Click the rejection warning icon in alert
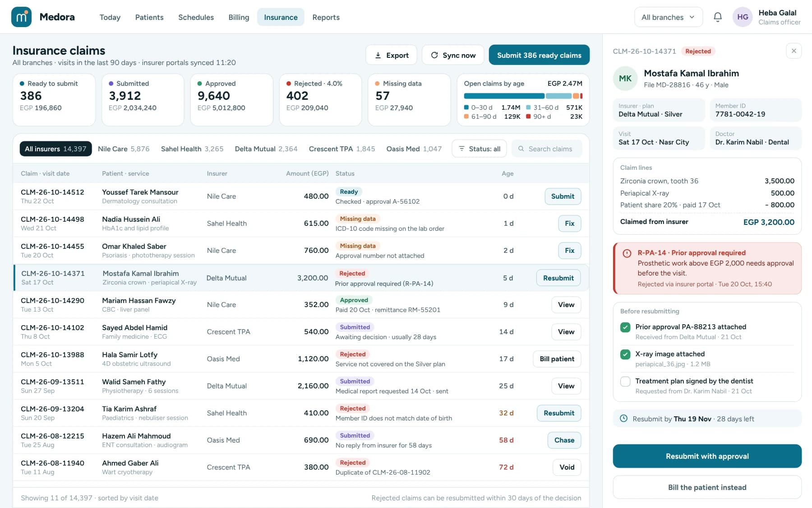The width and height of the screenshot is (812, 508). 627,253
